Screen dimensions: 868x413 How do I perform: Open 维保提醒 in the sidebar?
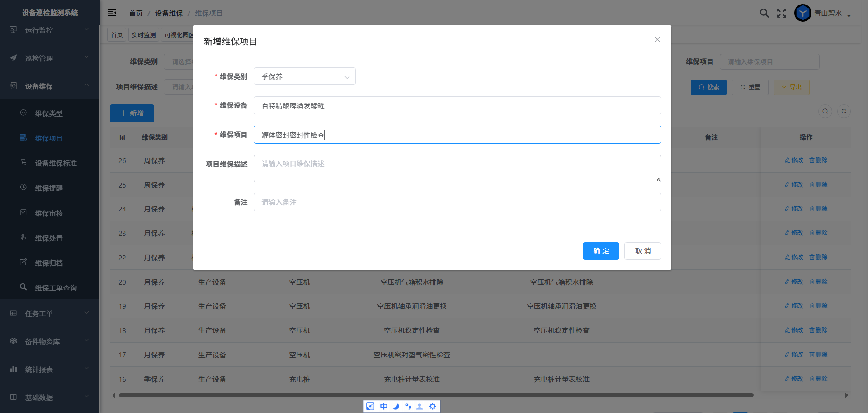[x=49, y=188]
